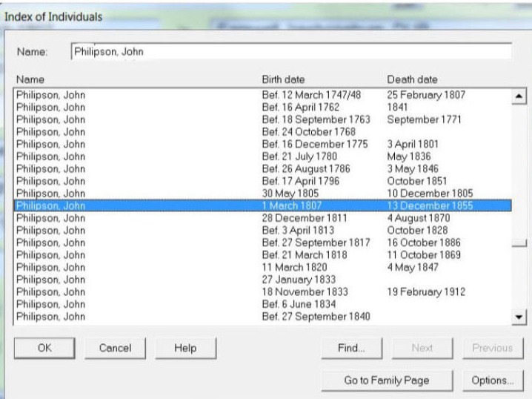Open Help for this dialog
532x399 pixels.
point(185,348)
